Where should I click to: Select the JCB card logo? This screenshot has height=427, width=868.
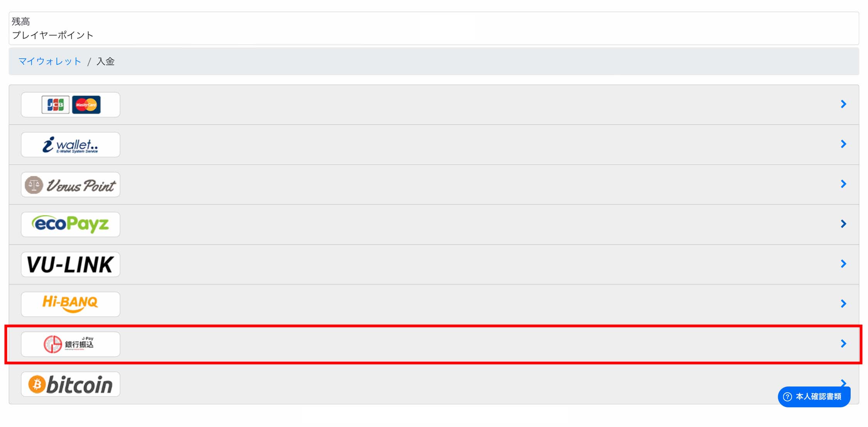tap(56, 105)
